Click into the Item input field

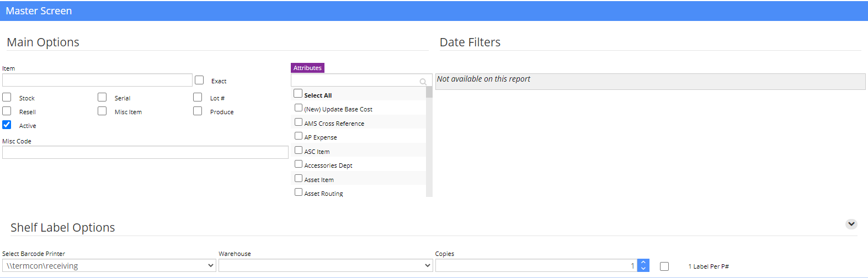click(x=97, y=80)
